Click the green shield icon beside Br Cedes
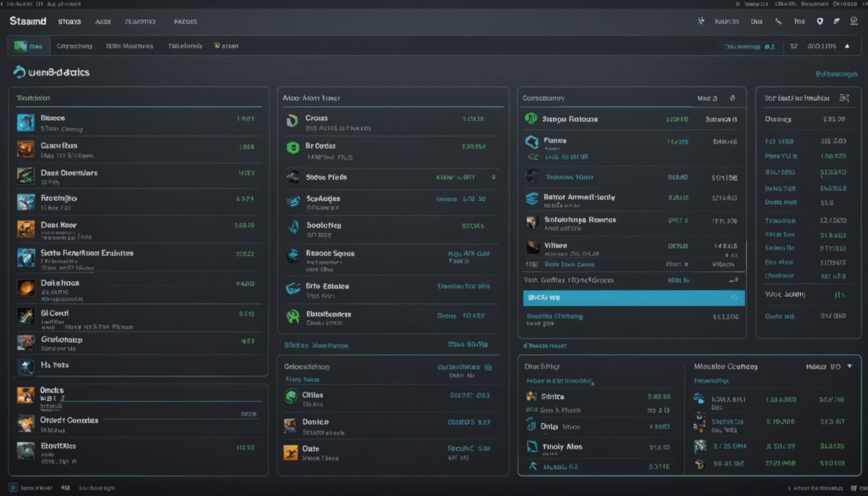 click(292, 148)
